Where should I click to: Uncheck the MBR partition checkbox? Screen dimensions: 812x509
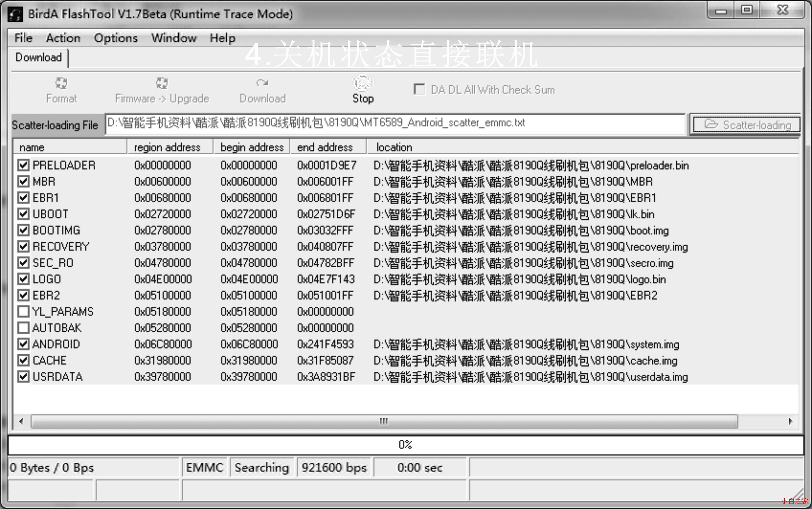click(x=23, y=181)
